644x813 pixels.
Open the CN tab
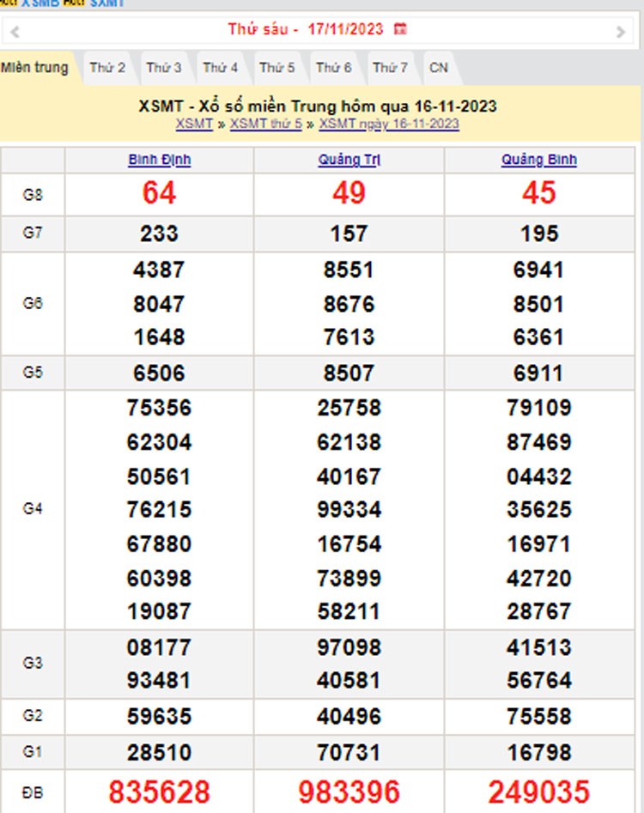pos(439,68)
